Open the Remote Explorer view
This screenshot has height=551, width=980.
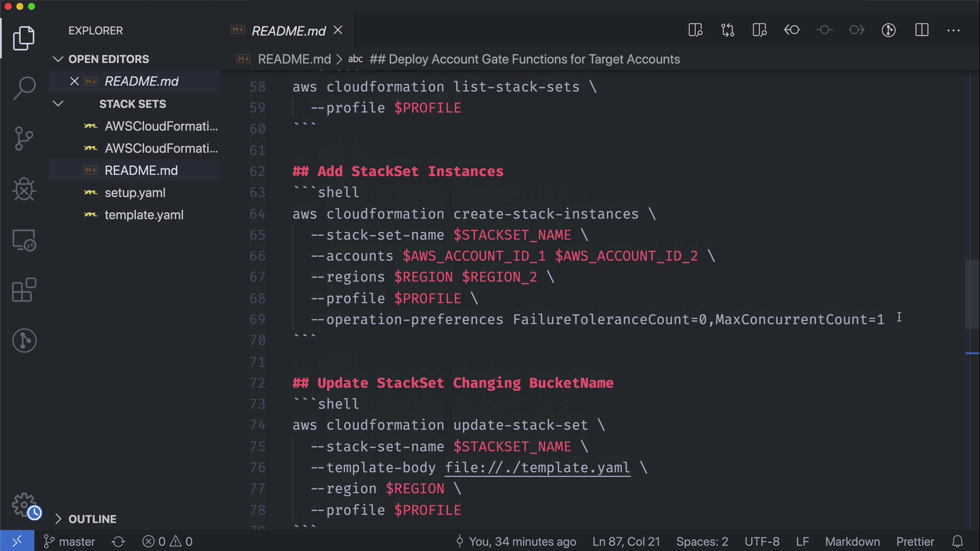coord(24,240)
